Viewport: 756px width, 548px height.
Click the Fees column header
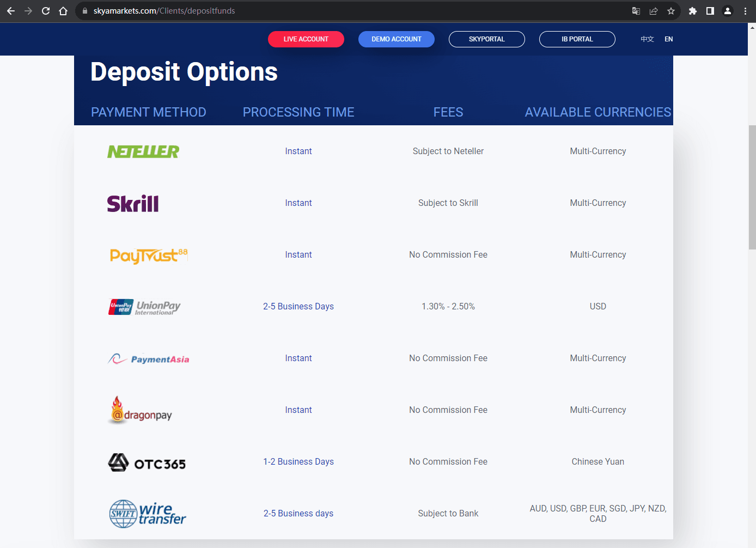pyautogui.click(x=448, y=112)
